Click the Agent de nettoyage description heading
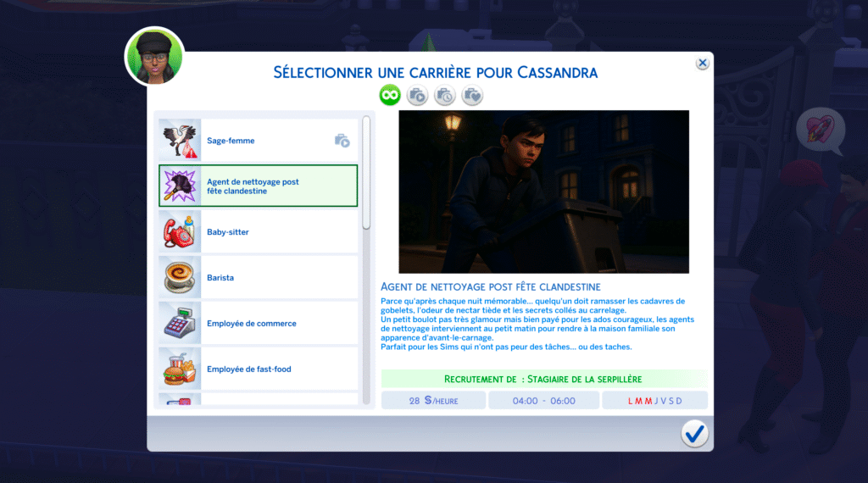Image resolution: width=868 pixels, height=483 pixels. coord(491,286)
